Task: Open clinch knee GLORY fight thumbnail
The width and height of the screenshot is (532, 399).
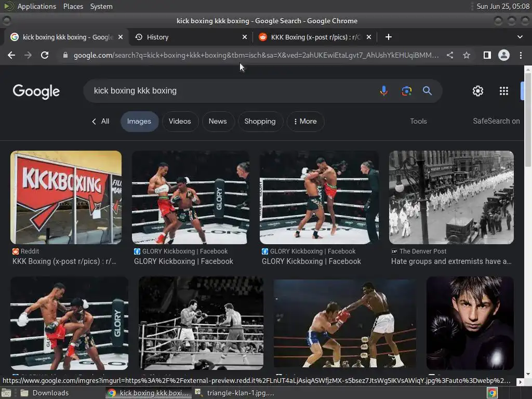Action: pos(319,197)
